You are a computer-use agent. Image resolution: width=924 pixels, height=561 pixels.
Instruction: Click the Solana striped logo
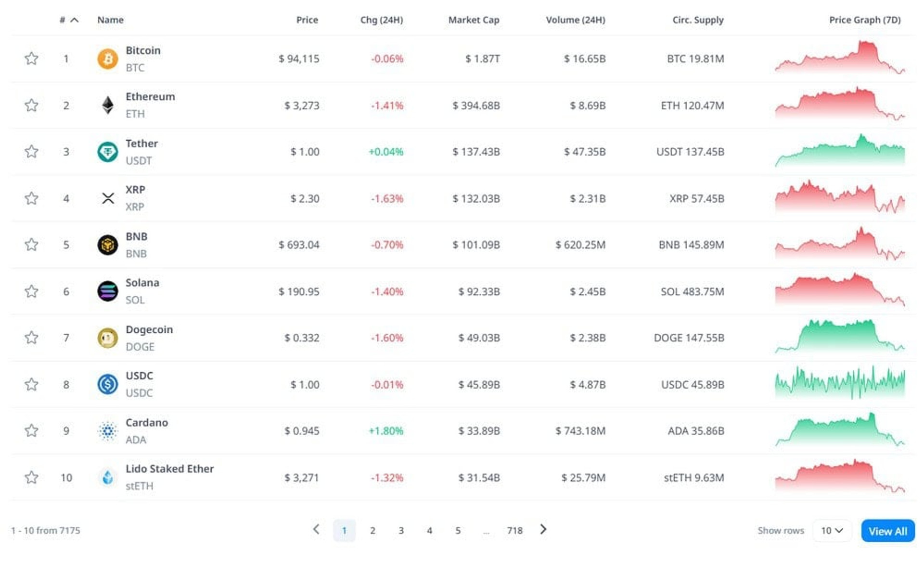click(x=107, y=291)
